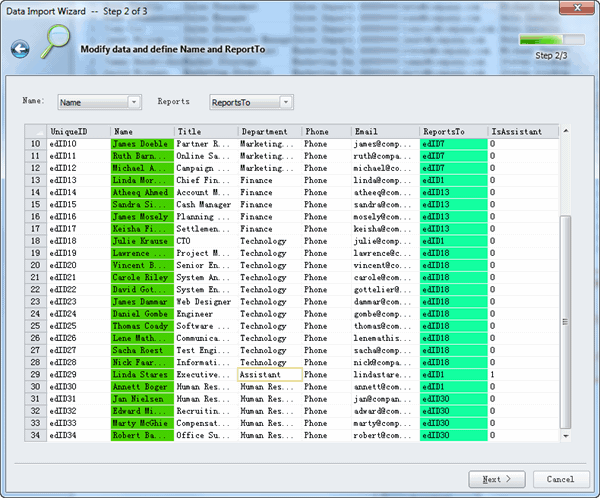Click the Assistant department cell in row 29
The width and height of the screenshot is (600, 498).
coord(270,374)
